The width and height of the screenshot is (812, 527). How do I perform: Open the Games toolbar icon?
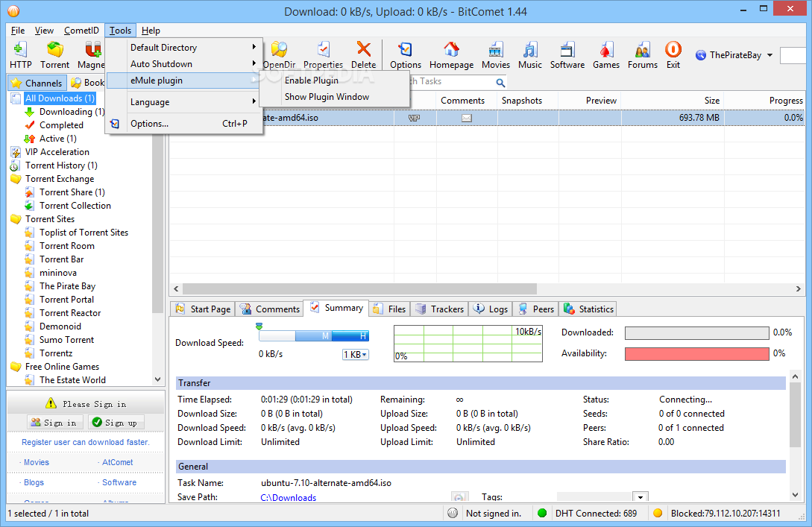click(606, 55)
